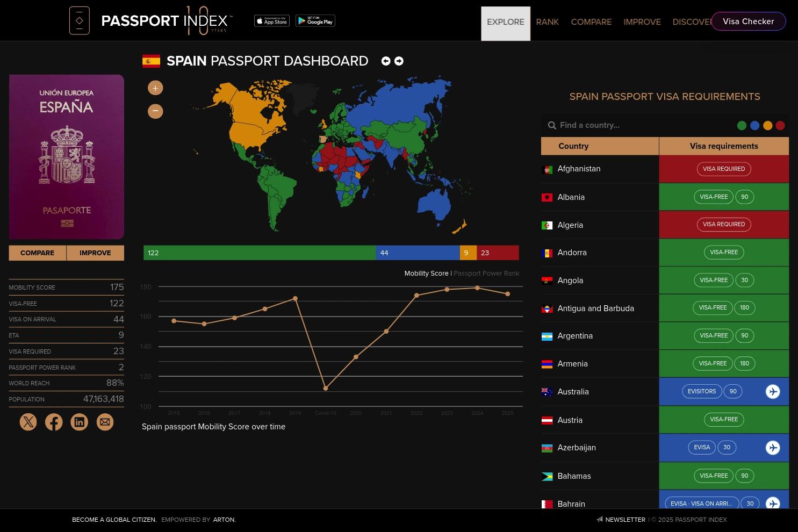The image size is (798, 532).
Task: Sort by Country column header
Action: point(600,146)
